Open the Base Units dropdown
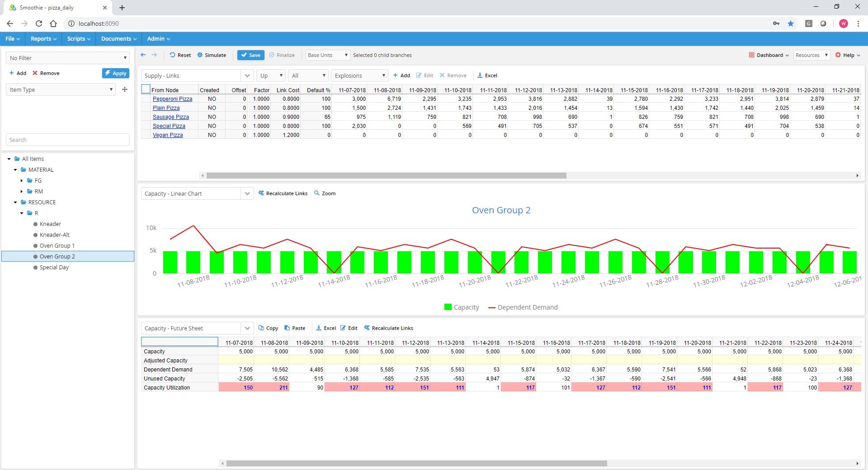 (328, 55)
